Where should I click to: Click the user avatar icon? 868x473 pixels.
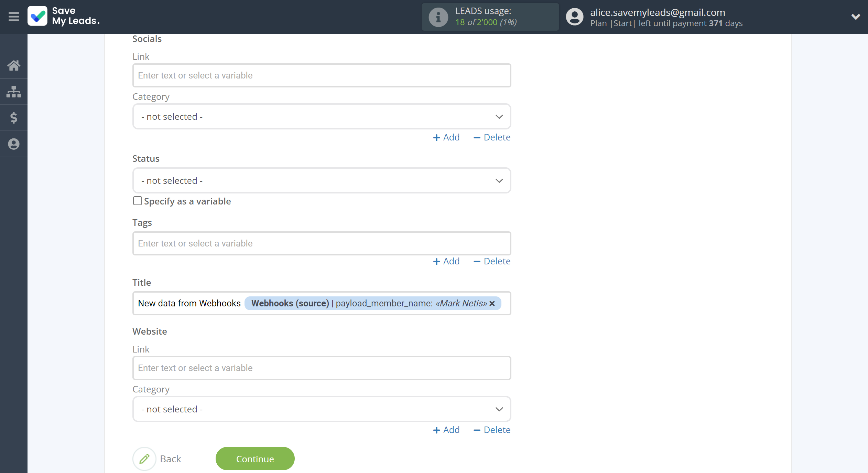point(575,17)
